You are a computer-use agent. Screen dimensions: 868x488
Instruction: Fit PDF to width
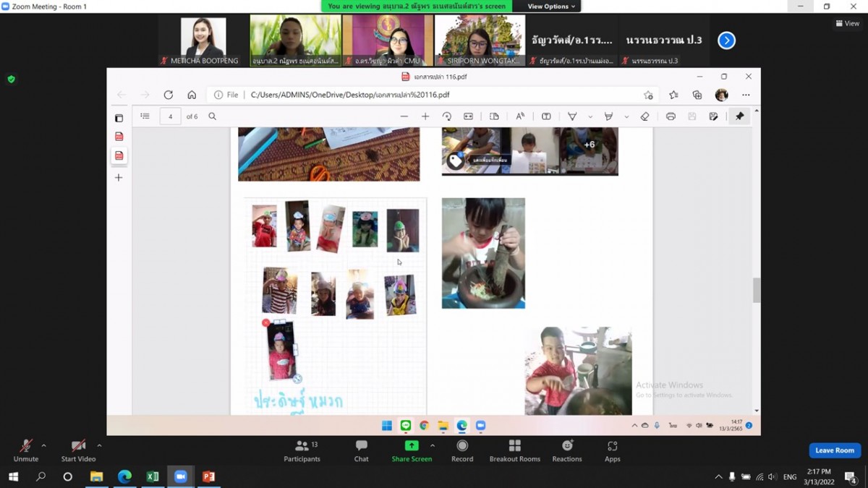(x=469, y=116)
